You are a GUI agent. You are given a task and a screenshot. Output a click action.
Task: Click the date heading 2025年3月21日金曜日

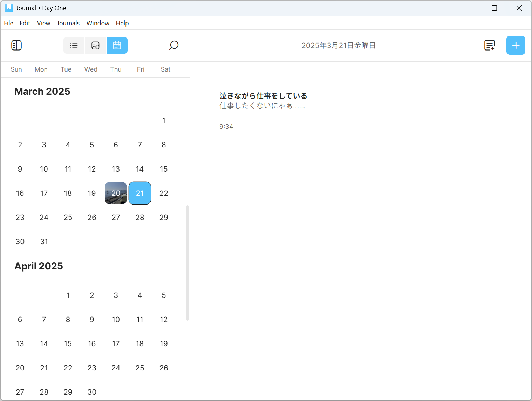[x=339, y=45]
